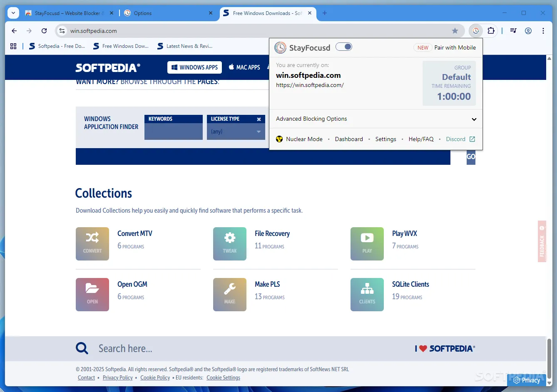Screen dimensions: 557x392
Task: Open the Privacy Policy footer link
Action: (118, 378)
